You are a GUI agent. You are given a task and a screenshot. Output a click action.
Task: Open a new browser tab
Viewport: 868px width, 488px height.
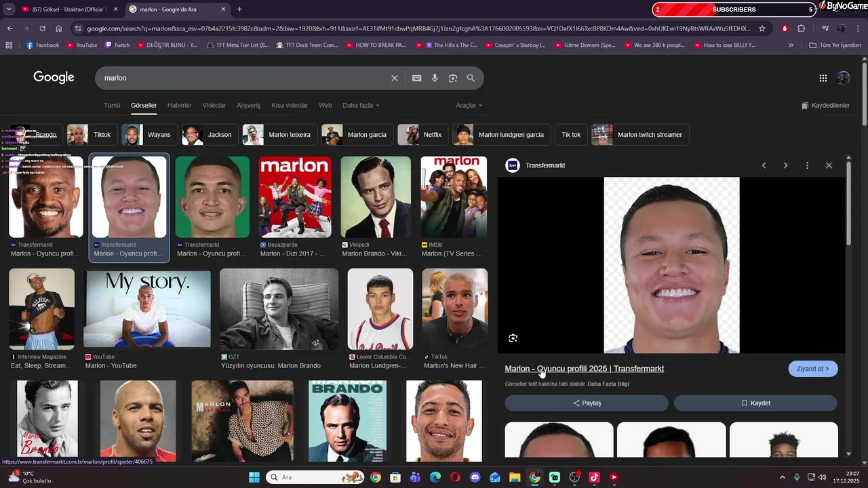(239, 9)
